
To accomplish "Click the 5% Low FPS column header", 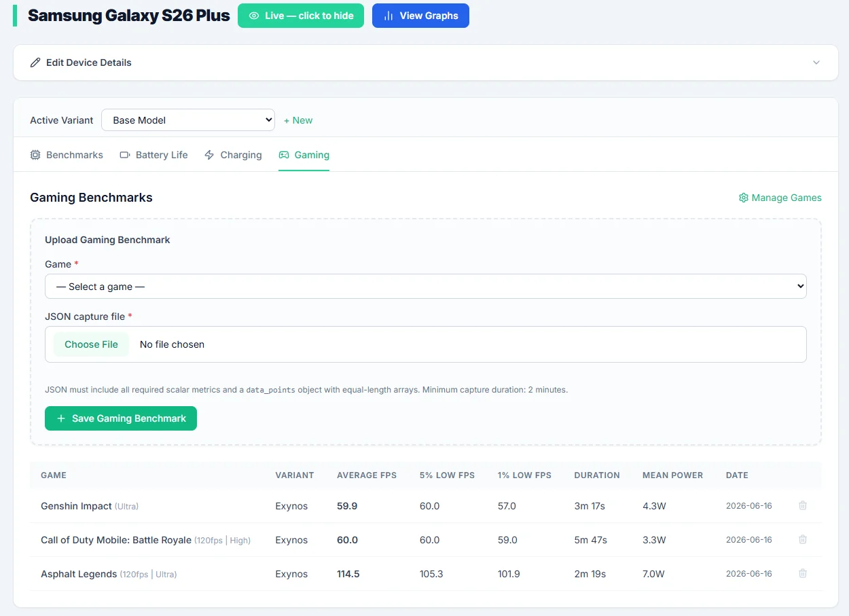I will (x=447, y=475).
